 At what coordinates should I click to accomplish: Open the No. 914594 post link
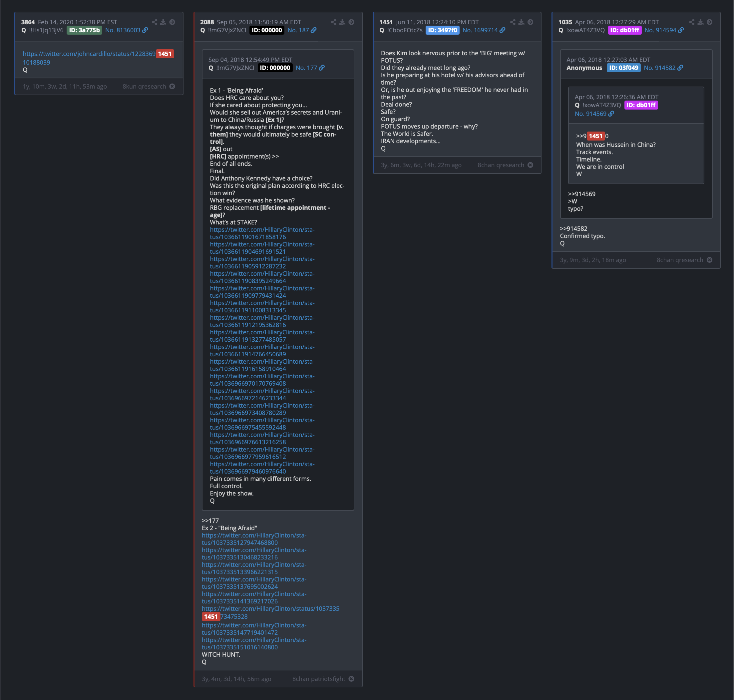(x=660, y=30)
